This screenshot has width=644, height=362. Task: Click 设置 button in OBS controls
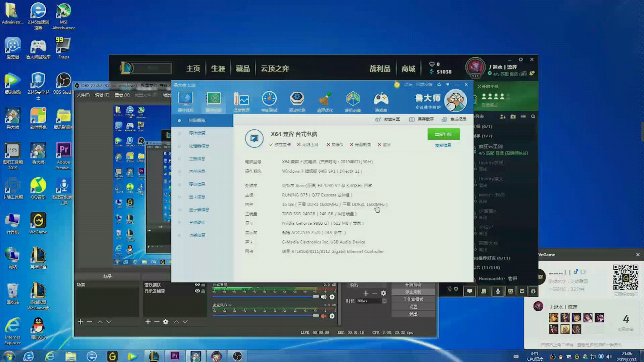tap(413, 307)
